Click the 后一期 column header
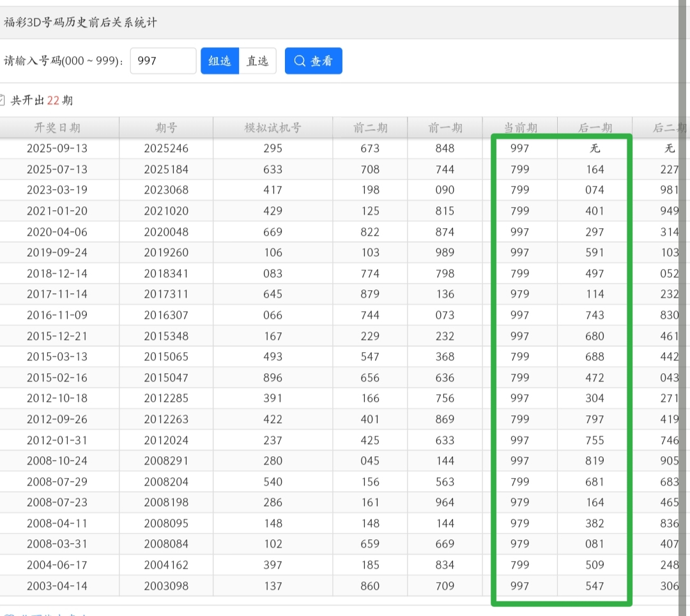This screenshot has width=690, height=616. pyautogui.click(x=595, y=128)
